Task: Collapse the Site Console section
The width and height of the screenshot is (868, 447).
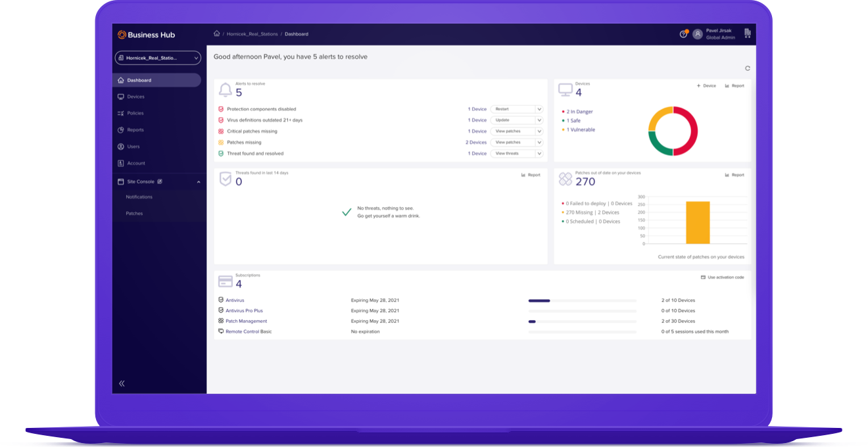Action: (199, 182)
